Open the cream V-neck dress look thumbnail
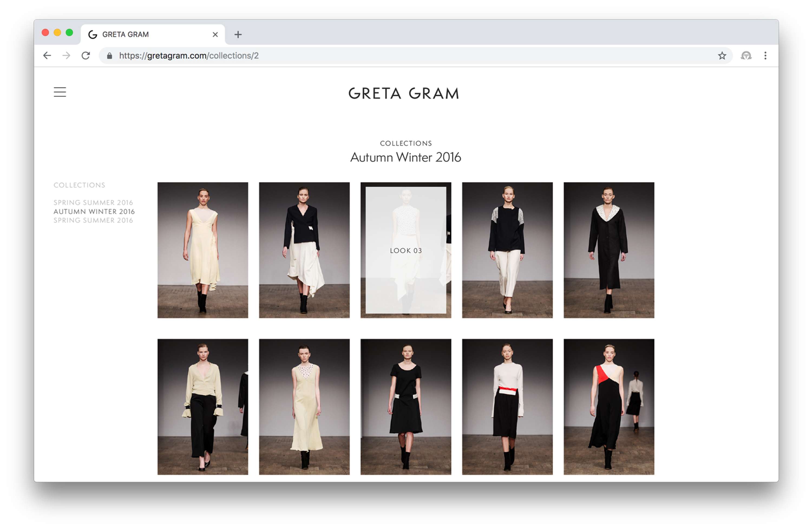 [203, 250]
